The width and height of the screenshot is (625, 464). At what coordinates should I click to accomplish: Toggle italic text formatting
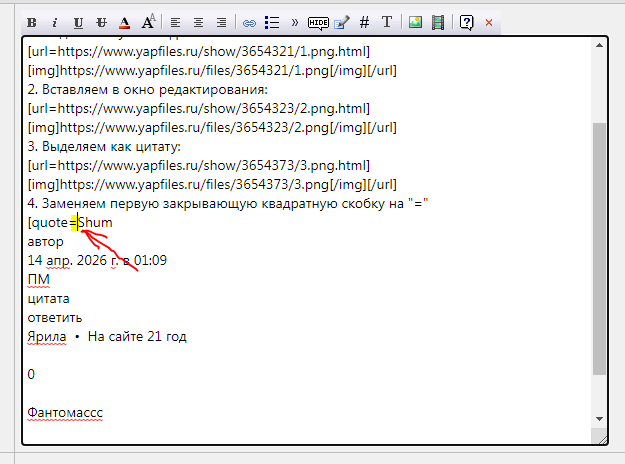[x=54, y=21]
